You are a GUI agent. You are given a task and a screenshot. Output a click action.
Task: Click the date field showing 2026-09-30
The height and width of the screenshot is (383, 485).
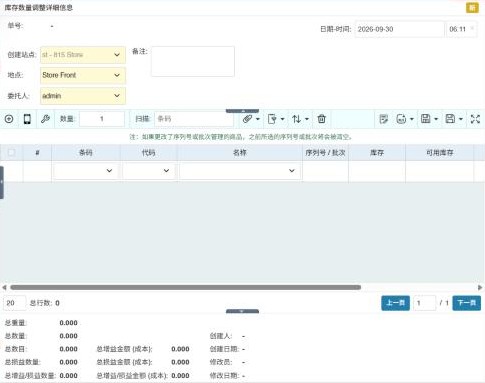[399, 29]
